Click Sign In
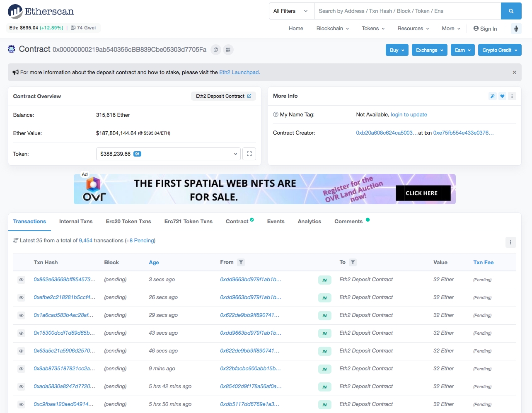Viewport: 532px width, 413px height. tap(485, 29)
